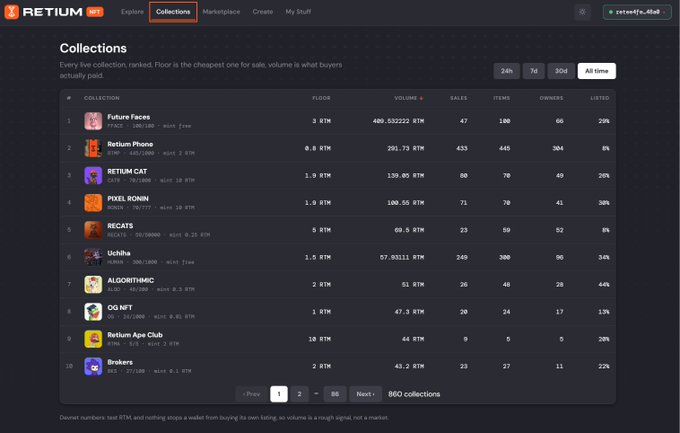Click the PIXEL RONIN collection name
The height and width of the screenshot is (433, 680).
(x=128, y=199)
